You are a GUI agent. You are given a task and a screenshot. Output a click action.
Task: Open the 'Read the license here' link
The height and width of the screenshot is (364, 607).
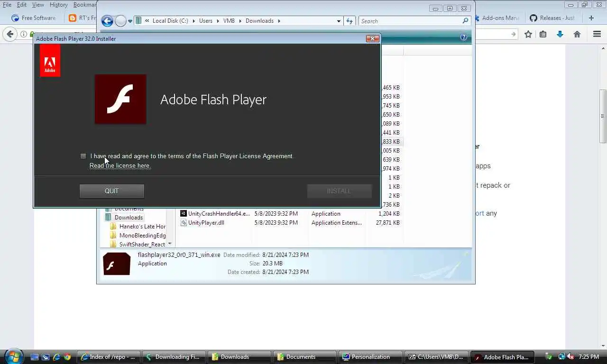click(x=120, y=165)
